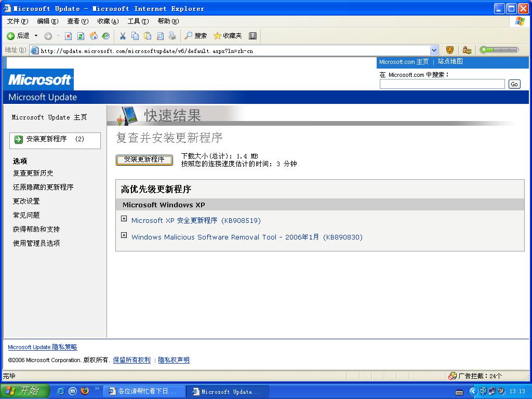Viewport: 532px width, 399px height.
Task: Open the 文件(F) menu
Action: (x=18, y=21)
